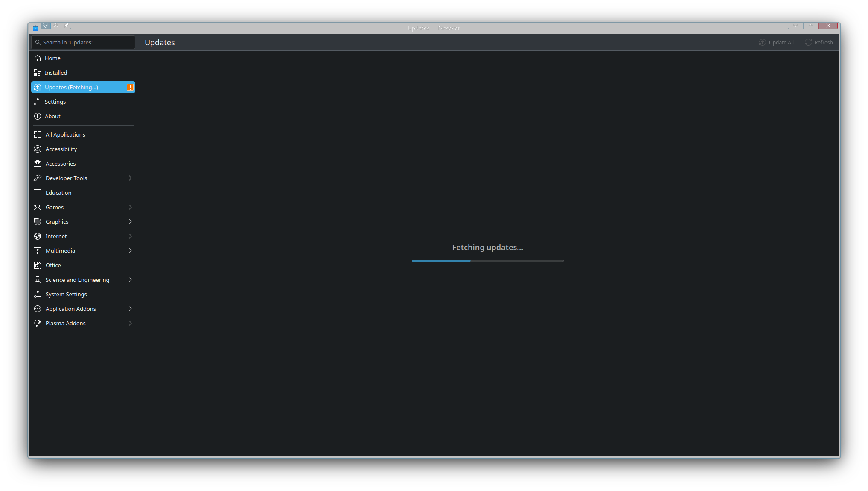Toggle keep-above double-up-chevron title bar button
This screenshot has height=491, width=868.
click(x=56, y=26)
